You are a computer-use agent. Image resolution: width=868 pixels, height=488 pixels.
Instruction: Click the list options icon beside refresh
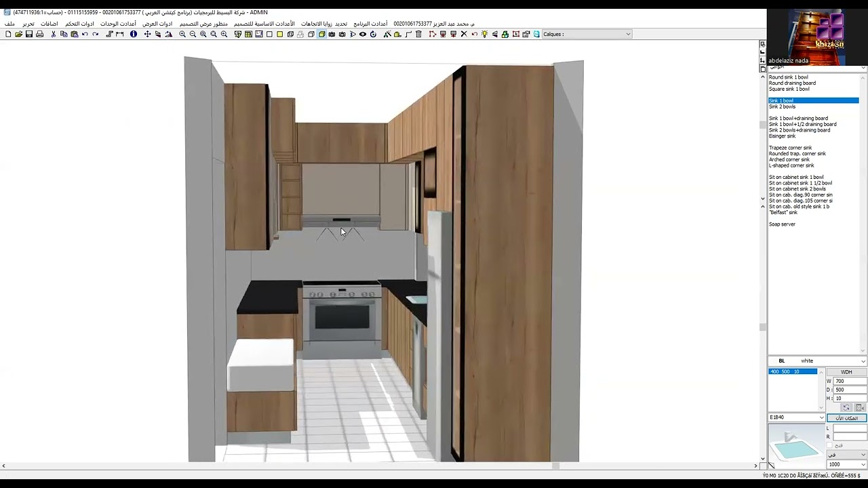coord(859,408)
